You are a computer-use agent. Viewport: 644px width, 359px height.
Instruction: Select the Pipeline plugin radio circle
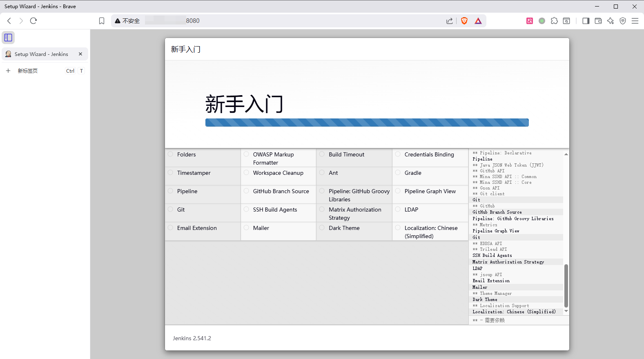[x=171, y=191]
